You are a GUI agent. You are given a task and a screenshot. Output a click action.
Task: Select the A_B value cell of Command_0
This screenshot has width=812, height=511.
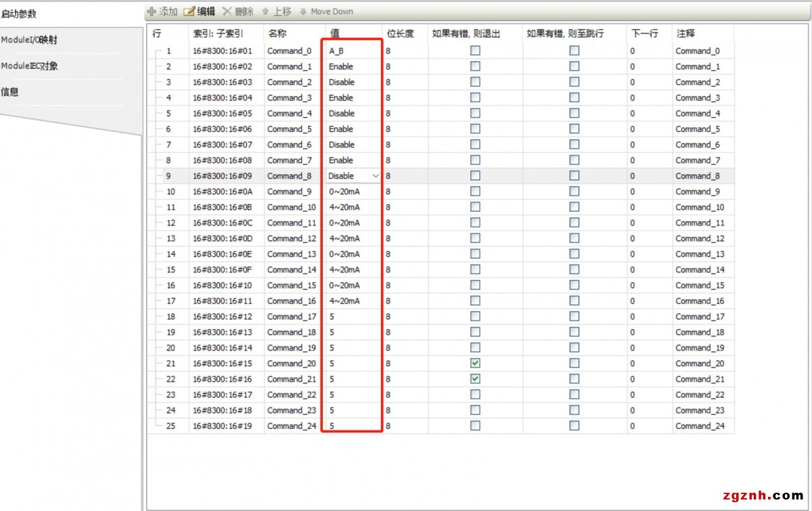coord(352,51)
